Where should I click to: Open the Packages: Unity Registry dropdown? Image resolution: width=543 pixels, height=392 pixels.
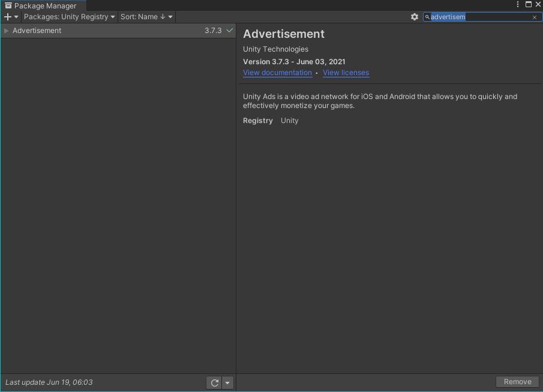coord(69,17)
